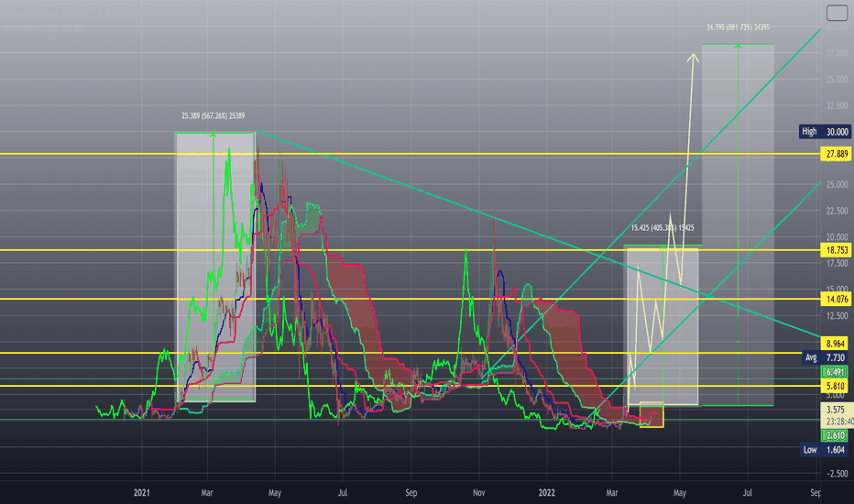Click the Mar label following 2022

[x=611, y=493]
